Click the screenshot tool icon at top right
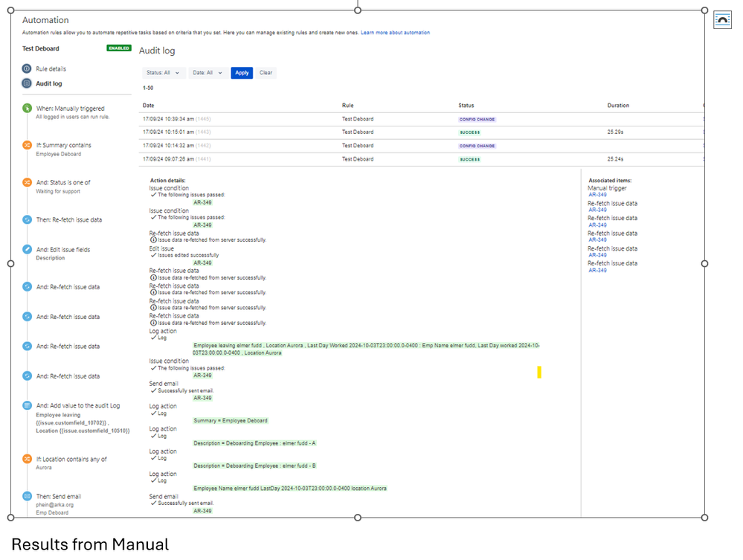The width and height of the screenshot is (743, 560). pyautogui.click(x=721, y=19)
